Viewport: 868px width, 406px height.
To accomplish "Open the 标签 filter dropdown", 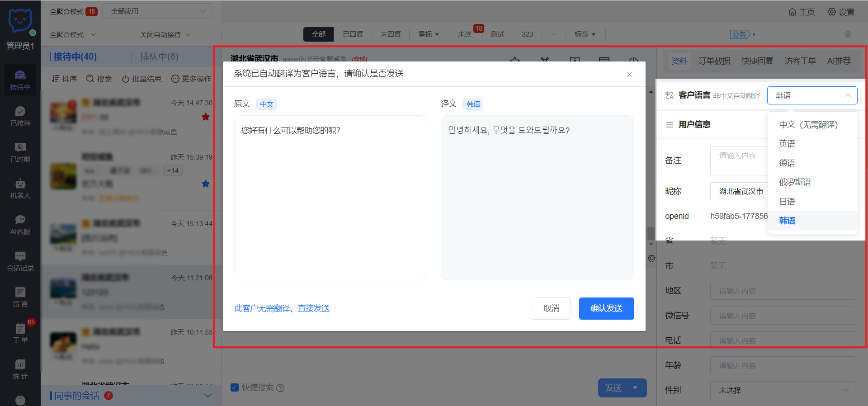I will 585,34.
